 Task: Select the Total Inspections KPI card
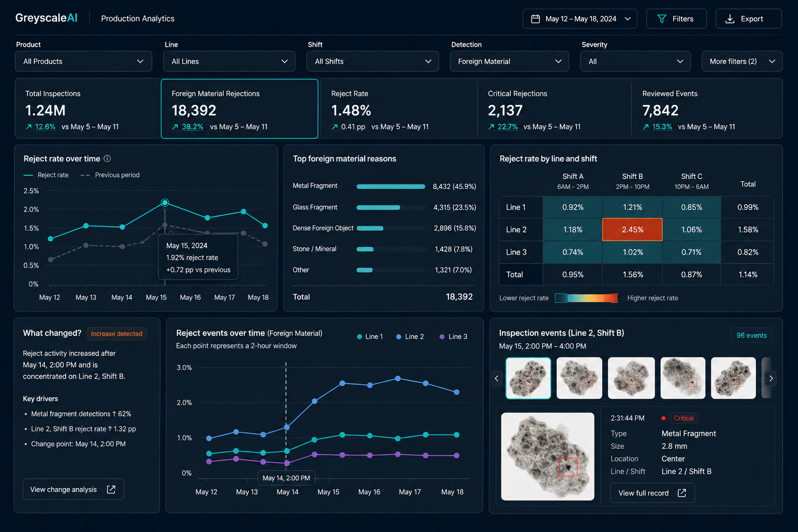[x=87, y=109]
